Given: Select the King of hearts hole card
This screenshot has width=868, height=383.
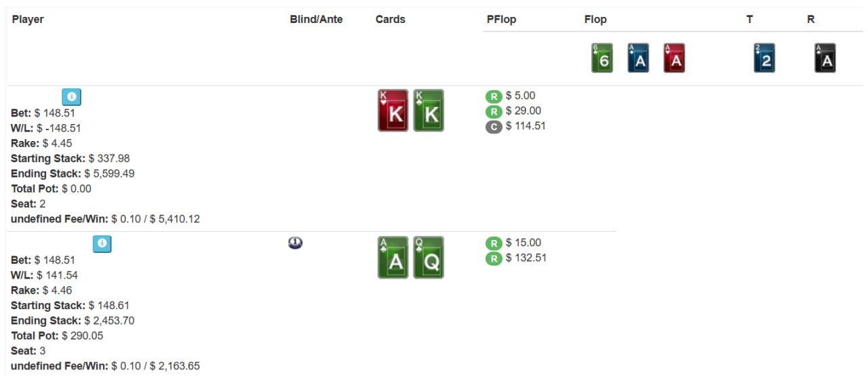Looking at the screenshot, I should [x=393, y=110].
